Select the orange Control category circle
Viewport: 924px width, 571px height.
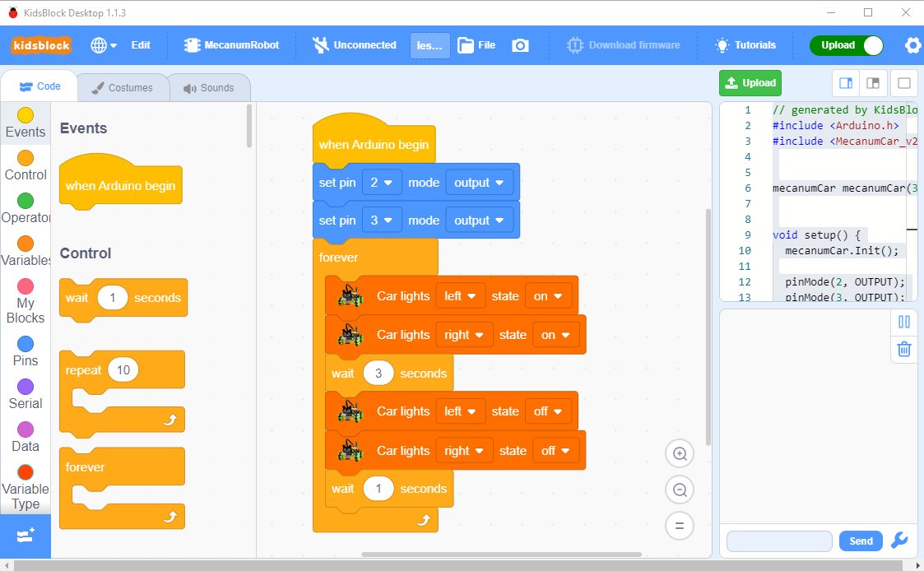[26, 158]
